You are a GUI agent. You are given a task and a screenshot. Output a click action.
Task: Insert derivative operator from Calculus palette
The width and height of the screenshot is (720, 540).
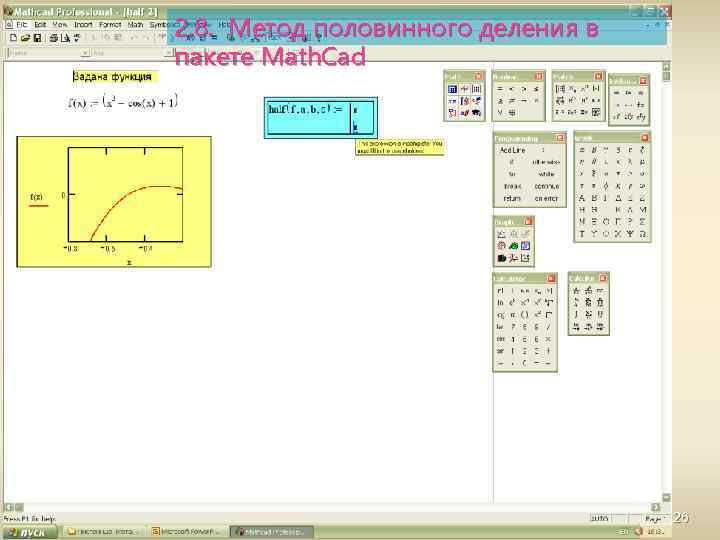(x=576, y=290)
